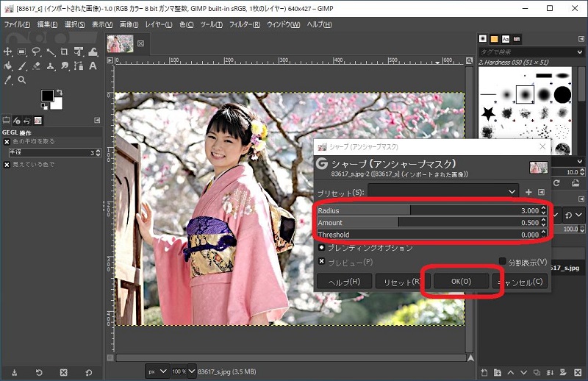Open the タグで検索 tag filter dropdown
Viewport: 588px width, 381px height.
[x=580, y=51]
